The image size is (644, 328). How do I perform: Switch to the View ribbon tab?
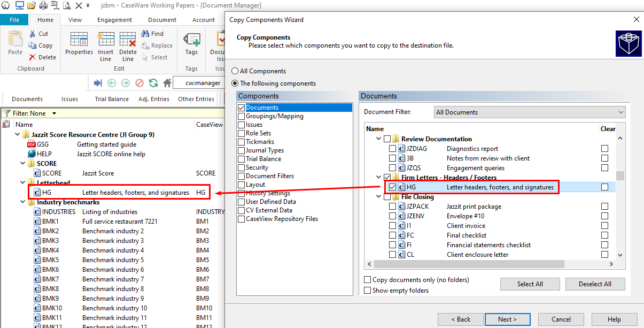75,20
